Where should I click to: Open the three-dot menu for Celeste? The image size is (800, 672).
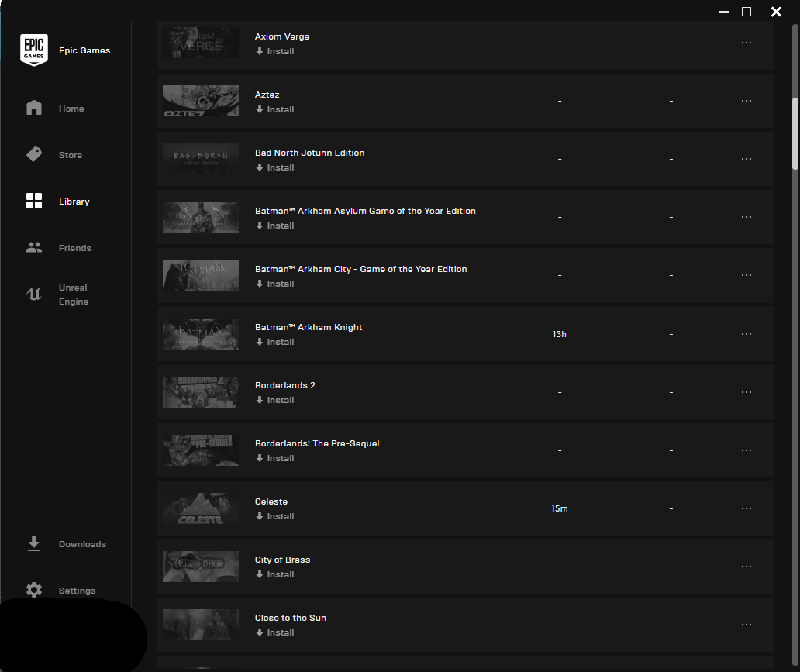tap(746, 508)
